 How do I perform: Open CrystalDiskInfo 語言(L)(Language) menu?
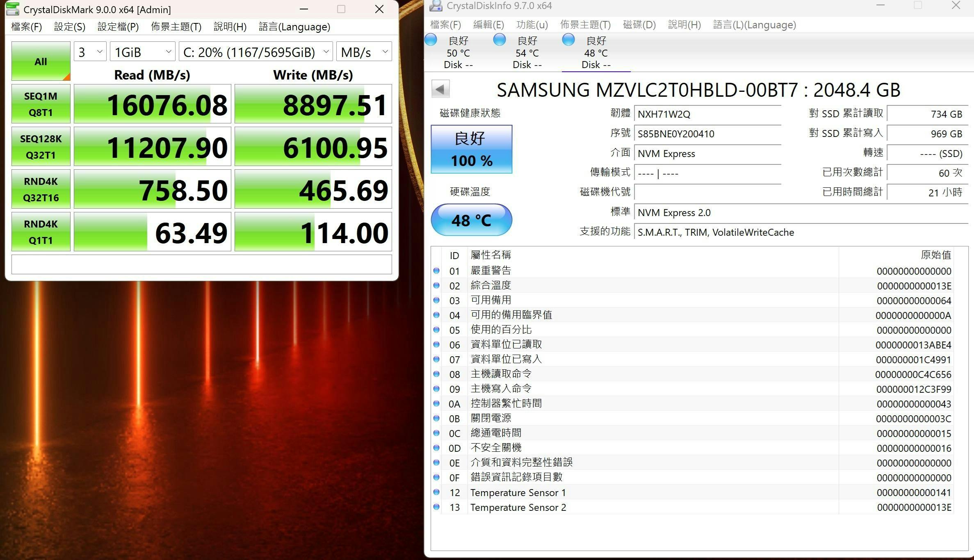pos(755,25)
